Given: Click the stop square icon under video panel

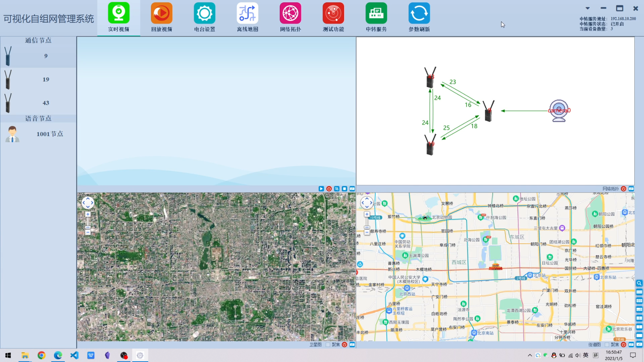Looking at the screenshot, I should coord(345,189).
